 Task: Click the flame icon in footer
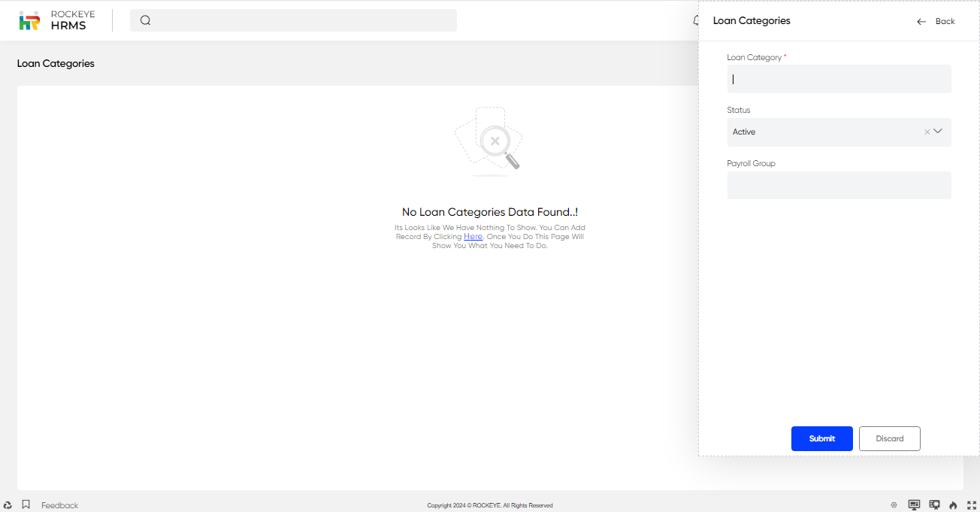(954, 505)
